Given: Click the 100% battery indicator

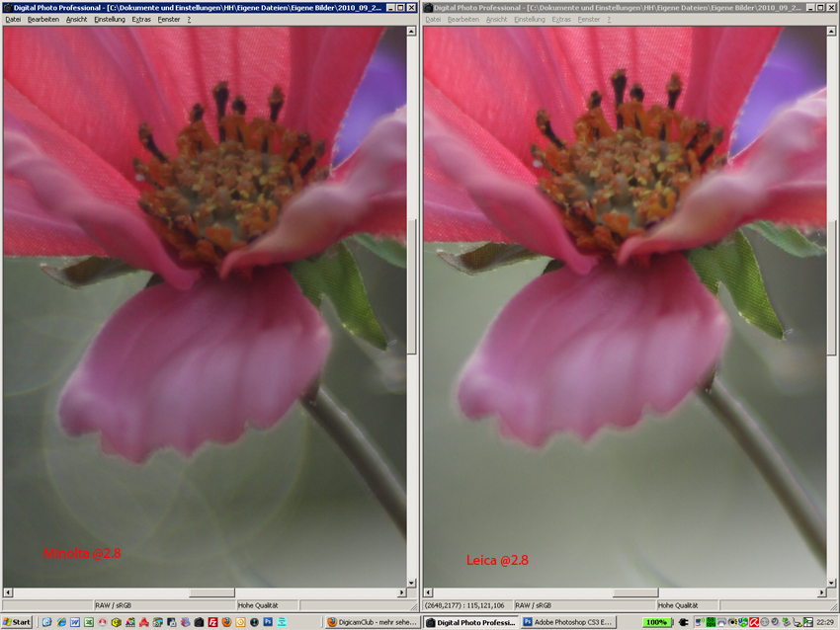Looking at the screenshot, I should 657,622.
